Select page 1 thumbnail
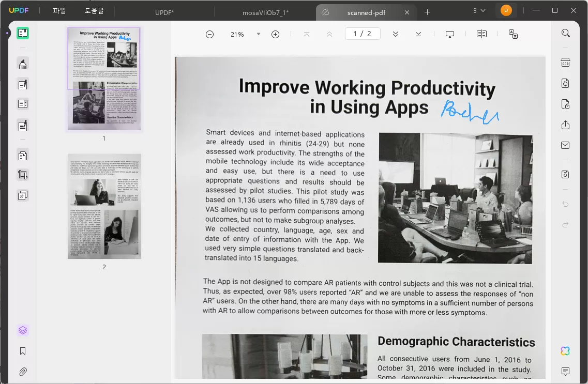 [104, 79]
